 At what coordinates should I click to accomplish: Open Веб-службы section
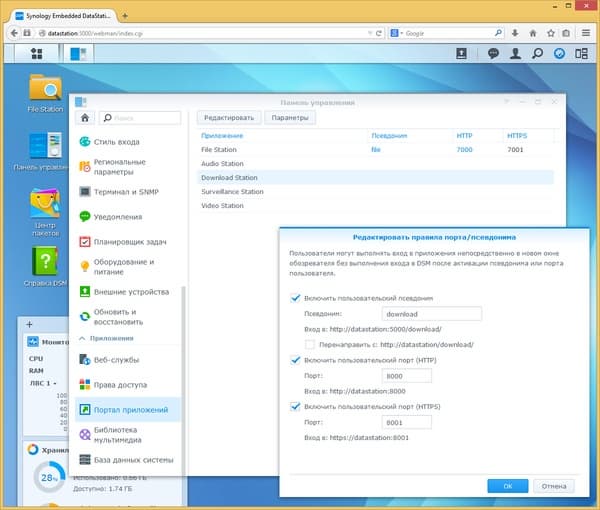pyautogui.click(x=128, y=360)
